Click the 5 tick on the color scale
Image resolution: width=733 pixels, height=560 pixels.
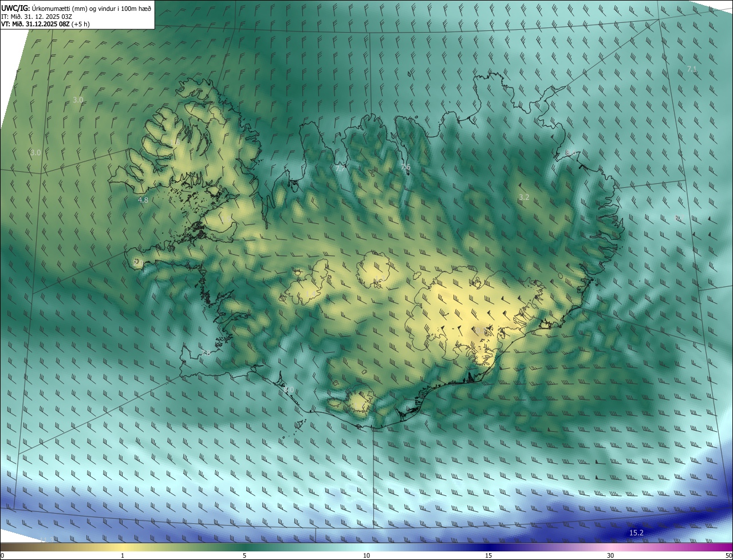click(x=245, y=555)
